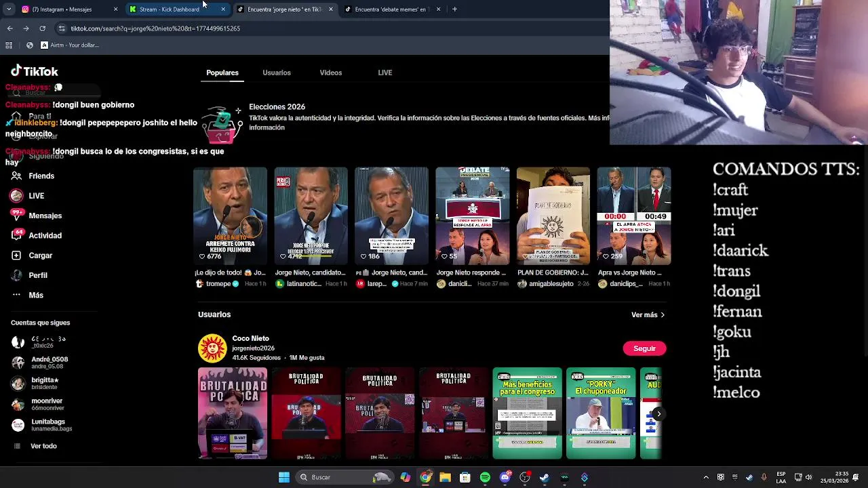Open 'PLAN DE GOBIERNO' video thumbnail
Screen dimensions: 868x488
[x=553, y=216]
